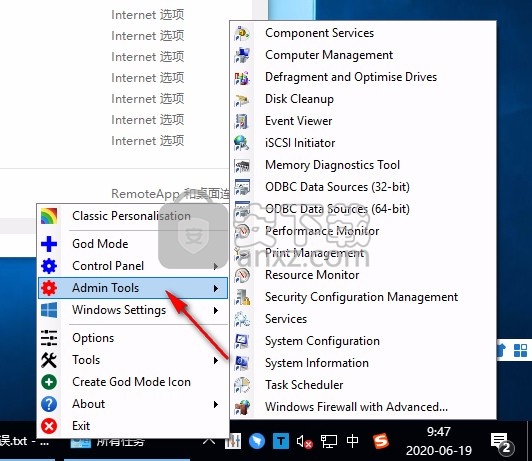
Task: Click the Services gears icon
Action: coord(242,319)
